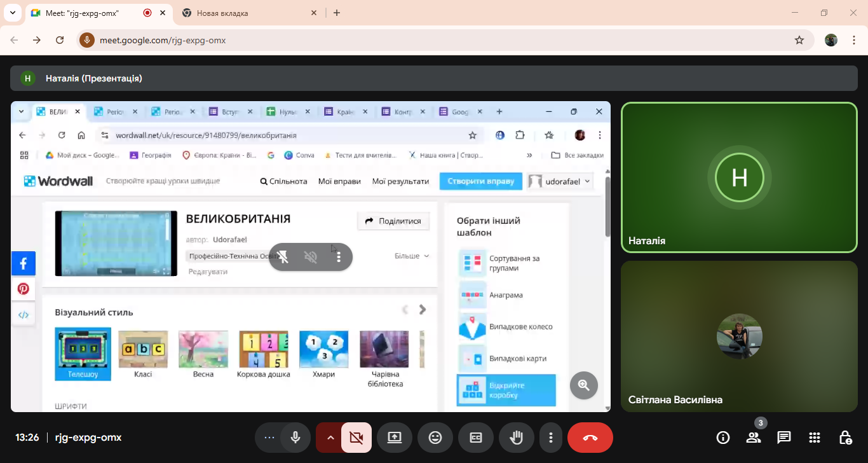Screen dimensions: 868x463
Task: Turn on the camera in Meet
Action: point(356,438)
